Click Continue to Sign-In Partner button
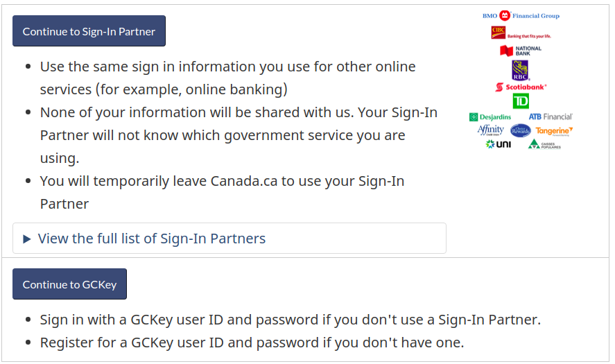The width and height of the screenshot is (615, 364). [x=89, y=31]
